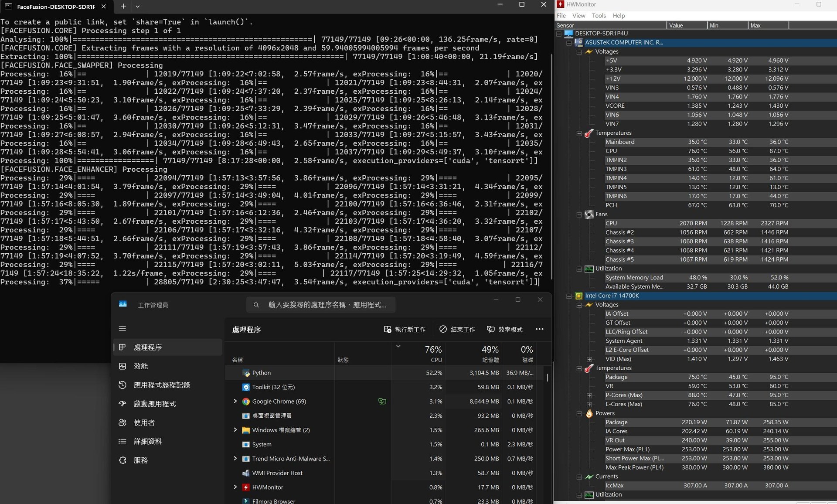The width and height of the screenshot is (837, 504).
Task: Click Chrome's green efficiency mode leaf icon
Action: click(x=382, y=402)
